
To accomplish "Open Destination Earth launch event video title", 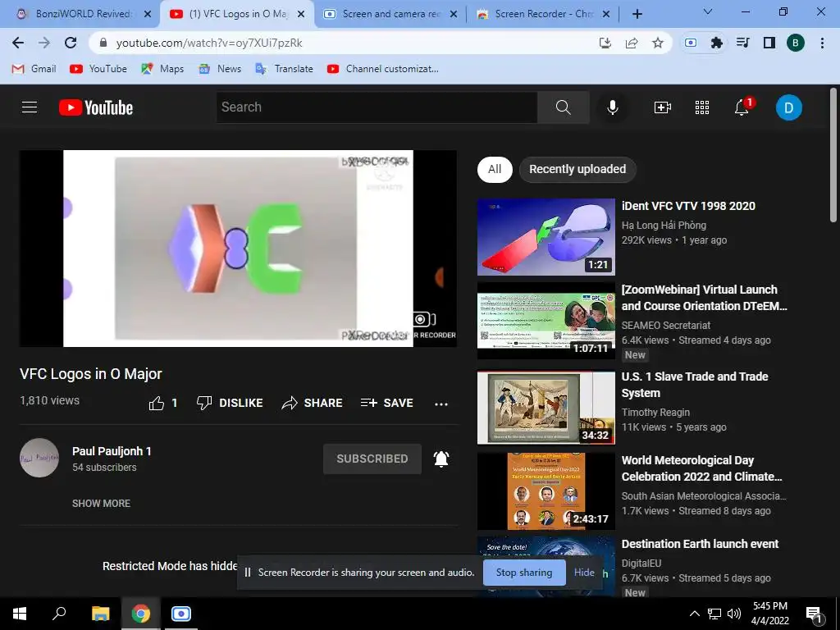I will click(700, 544).
